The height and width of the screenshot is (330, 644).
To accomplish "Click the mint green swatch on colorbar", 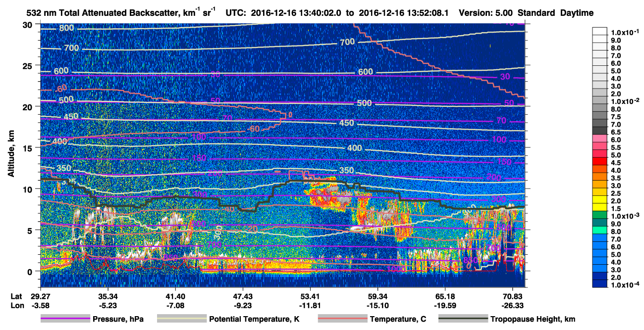I will [x=599, y=231].
